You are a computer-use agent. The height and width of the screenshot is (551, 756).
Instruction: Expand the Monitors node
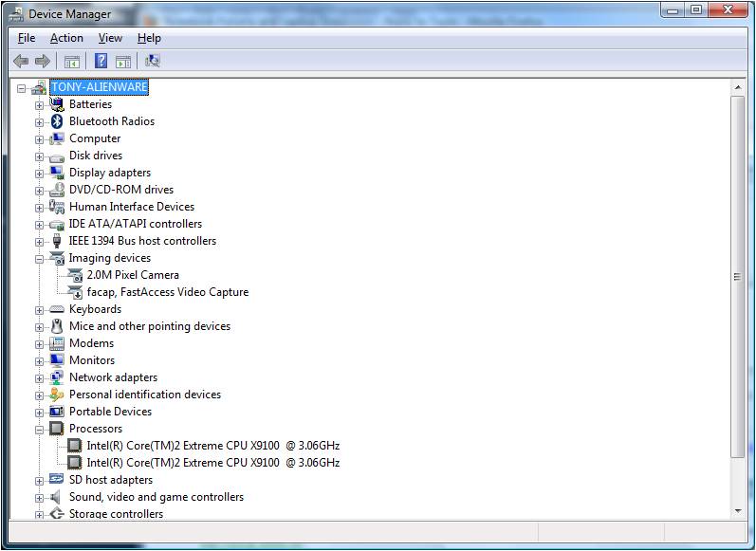tap(39, 361)
